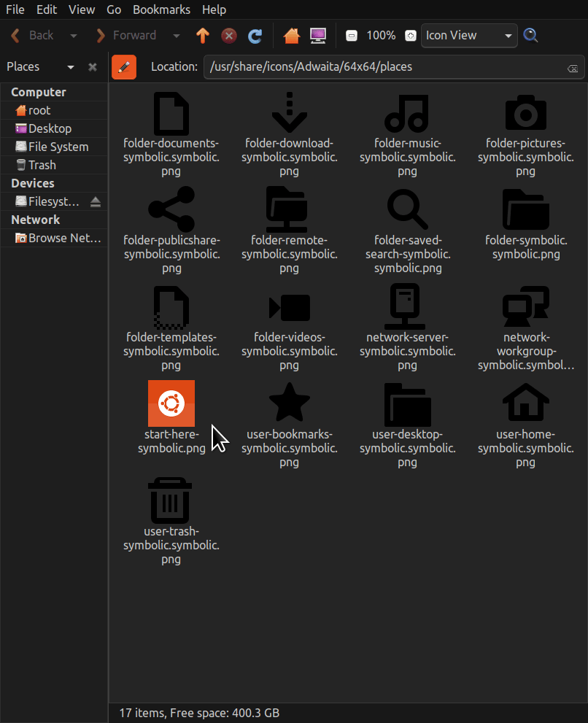
Task: Clear the location bar text
Action: tap(573, 69)
